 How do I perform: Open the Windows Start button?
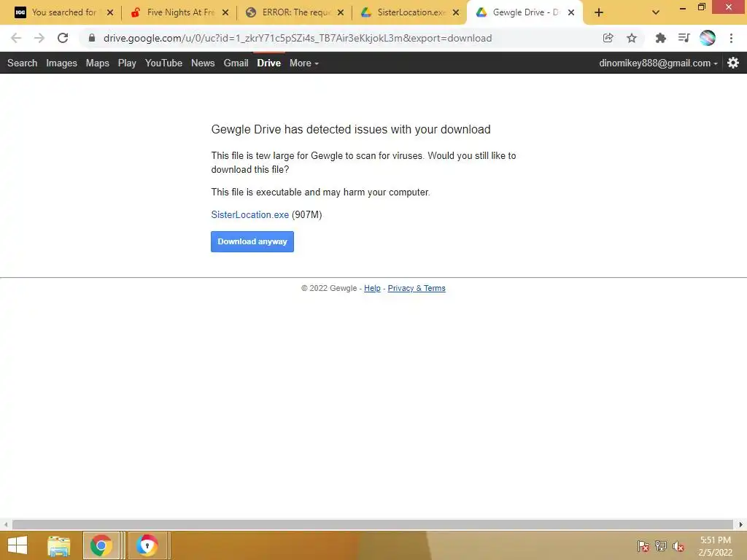point(18,545)
